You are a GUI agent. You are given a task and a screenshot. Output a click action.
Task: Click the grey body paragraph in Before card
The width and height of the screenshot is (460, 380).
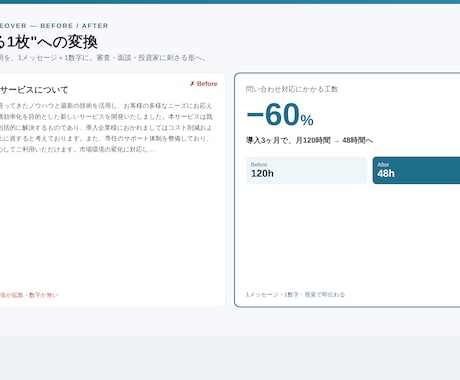[x=106, y=128]
